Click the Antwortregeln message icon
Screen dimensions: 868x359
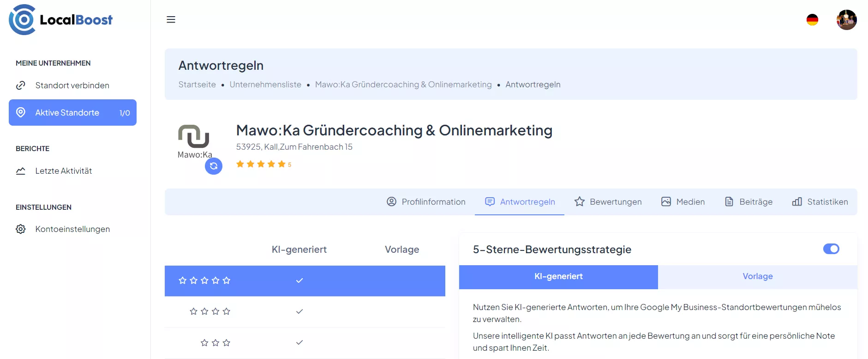[x=490, y=201]
